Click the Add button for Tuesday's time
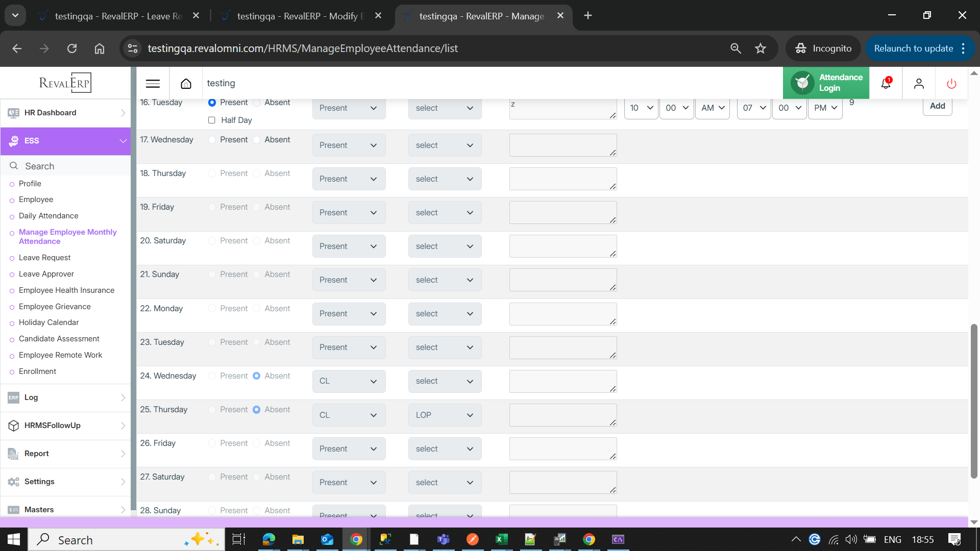This screenshot has width=980, height=551. (937, 106)
